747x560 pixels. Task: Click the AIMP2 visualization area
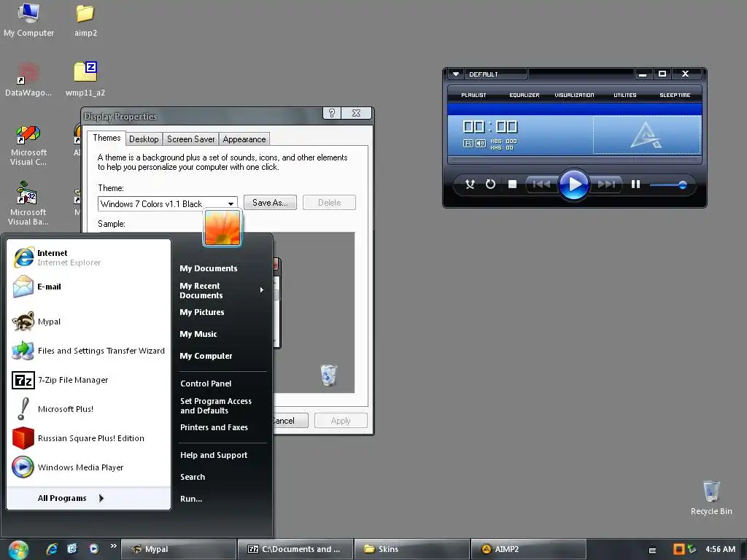tap(646, 135)
